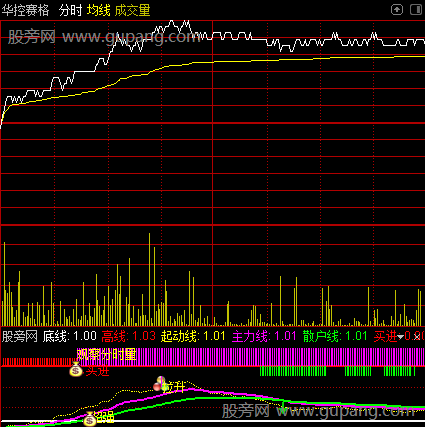Click the green 散户线: 1.01 value

point(335,336)
